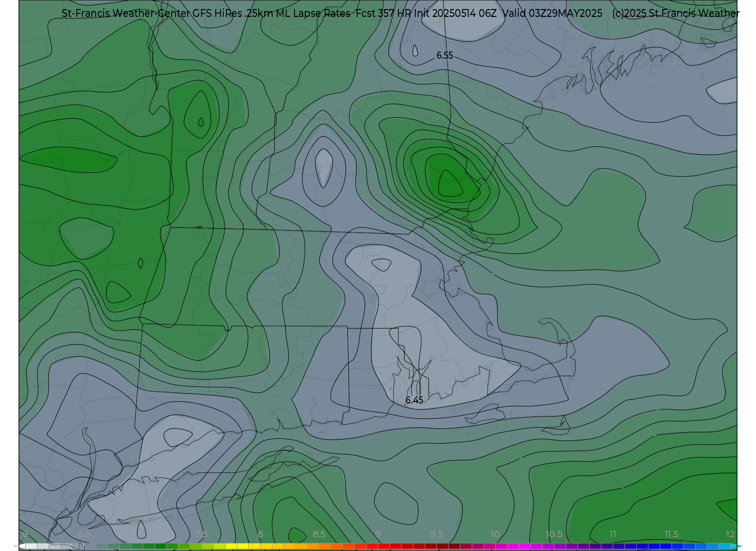
Task: Click the 6.45 contour label
Action: pos(414,400)
